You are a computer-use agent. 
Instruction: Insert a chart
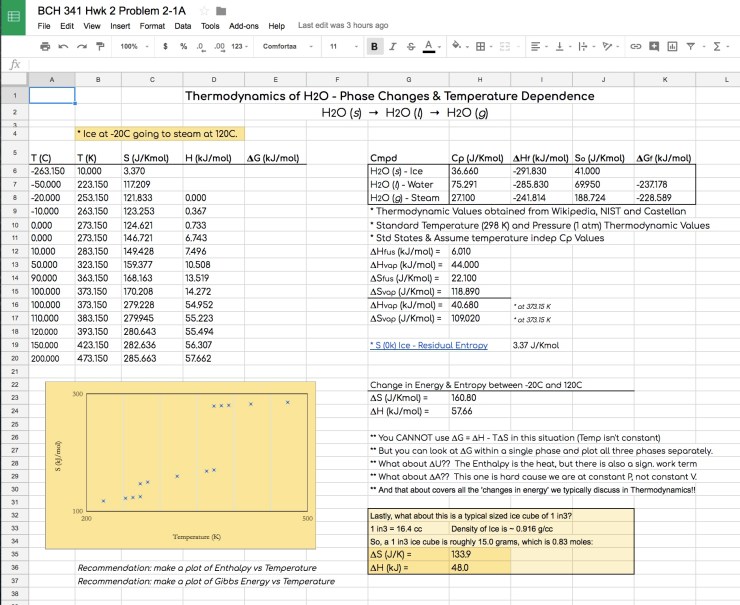672,46
